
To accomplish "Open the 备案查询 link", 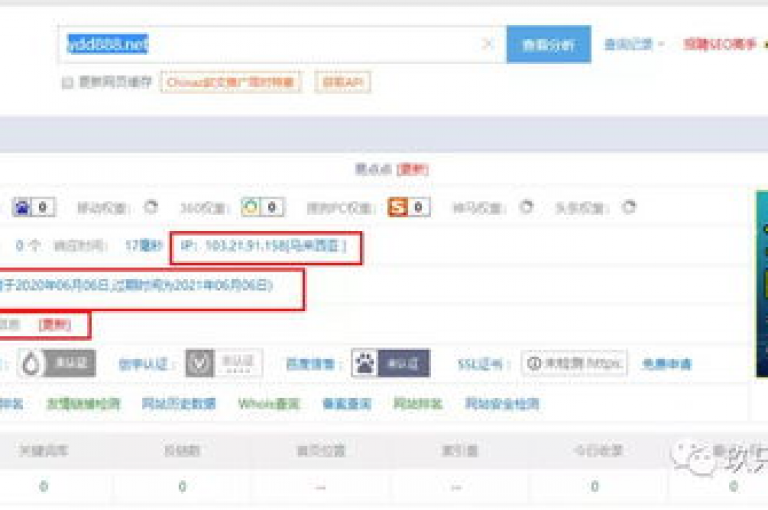I will coord(347,404).
